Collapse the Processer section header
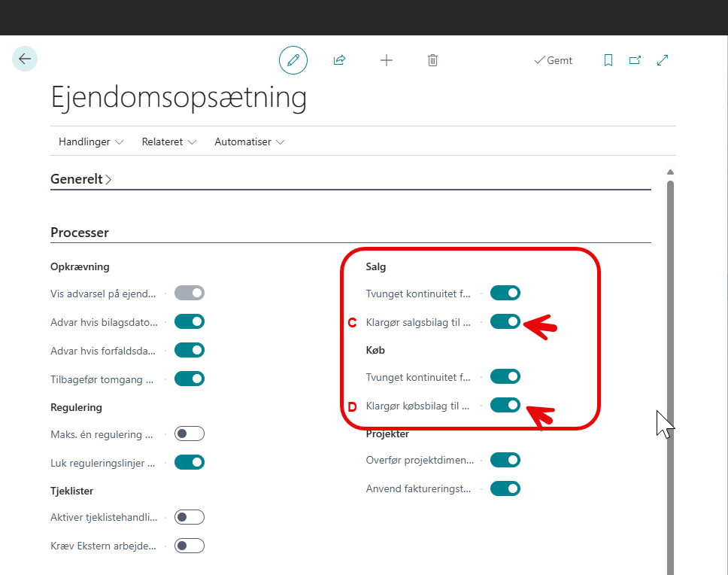 click(x=80, y=233)
